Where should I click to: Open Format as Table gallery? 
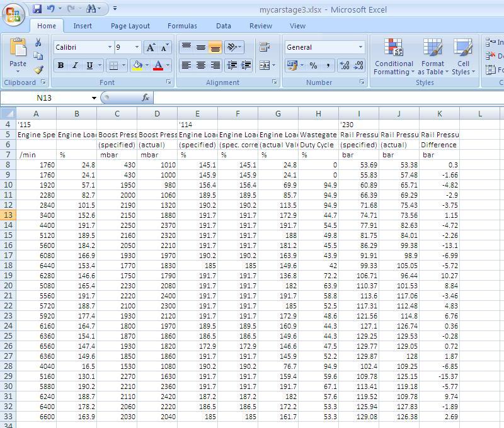coord(433,57)
